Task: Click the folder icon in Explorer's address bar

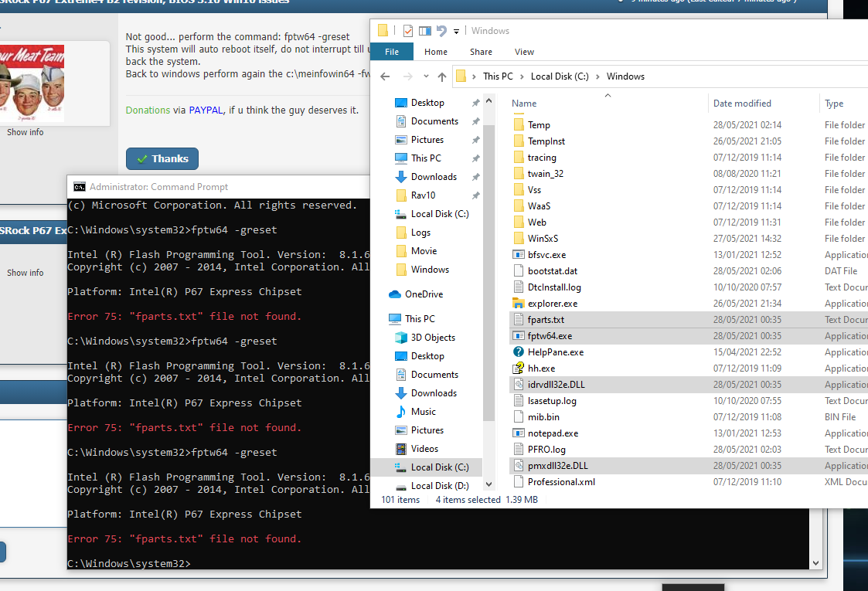Action: coord(461,76)
